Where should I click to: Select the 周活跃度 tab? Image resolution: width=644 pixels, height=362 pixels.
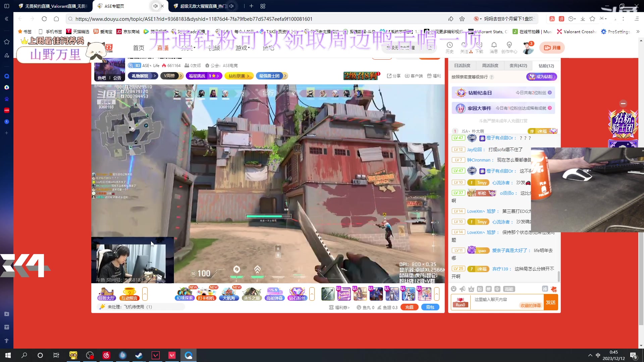click(x=490, y=66)
